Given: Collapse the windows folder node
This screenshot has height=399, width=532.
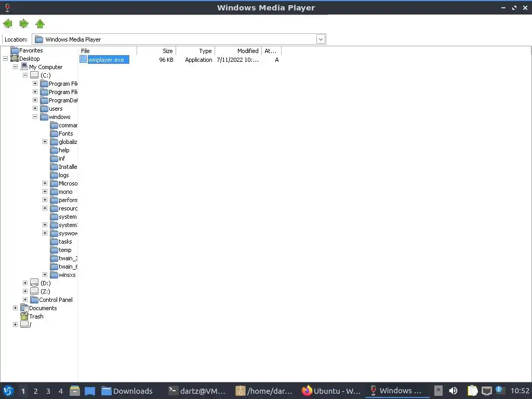Looking at the screenshot, I should pyautogui.click(x=35, y=117).
